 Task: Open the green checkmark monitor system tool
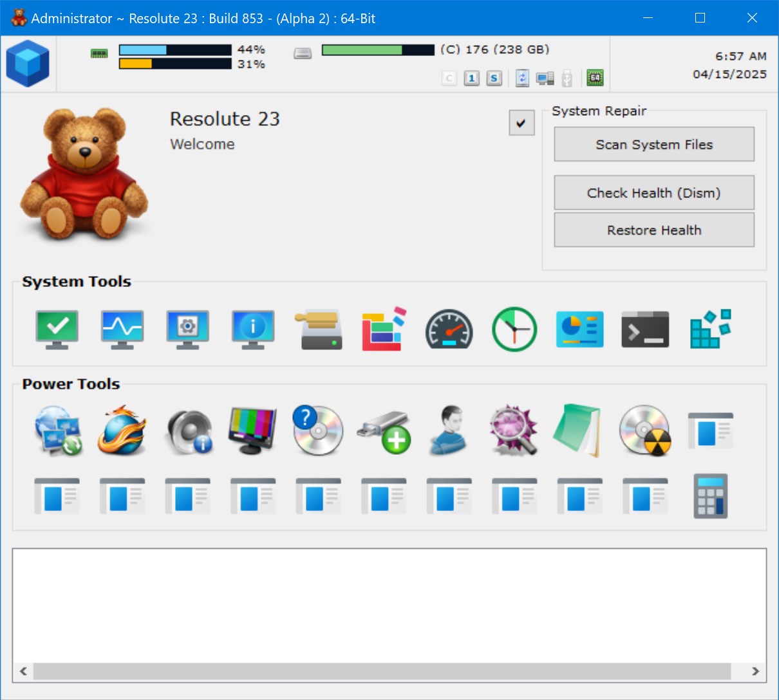[57, 329]
